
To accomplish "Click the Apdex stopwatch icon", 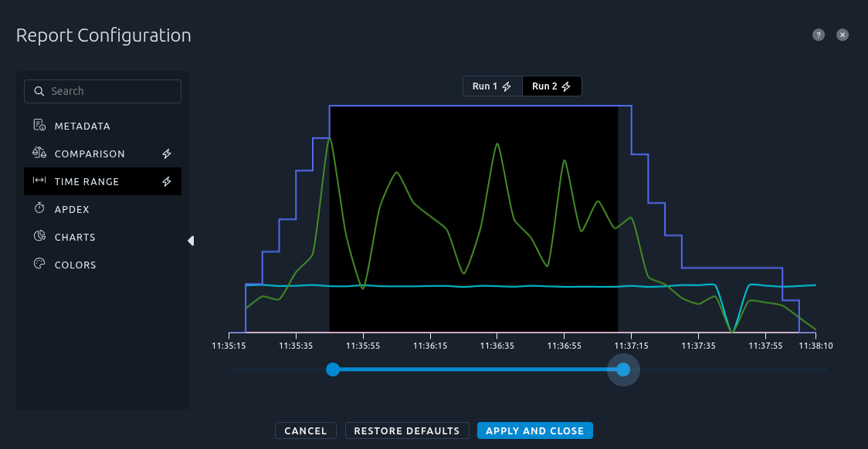I will click(39, 208).
